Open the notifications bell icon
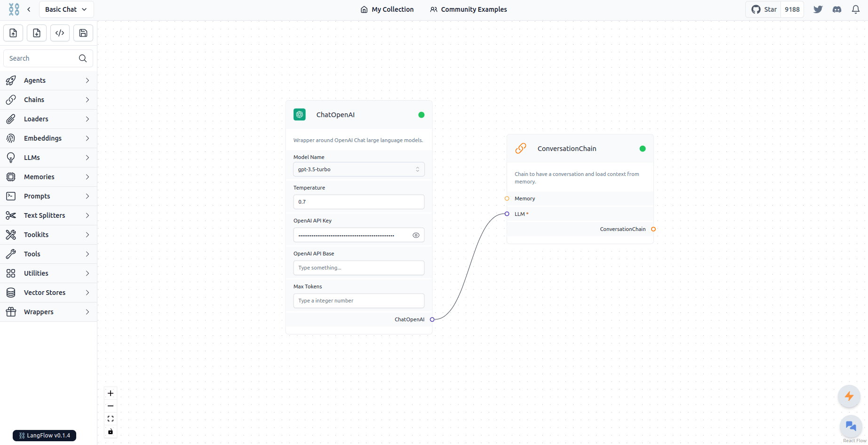Image resolution: width=868 pixels, height=445 pixels. [855, 9]
